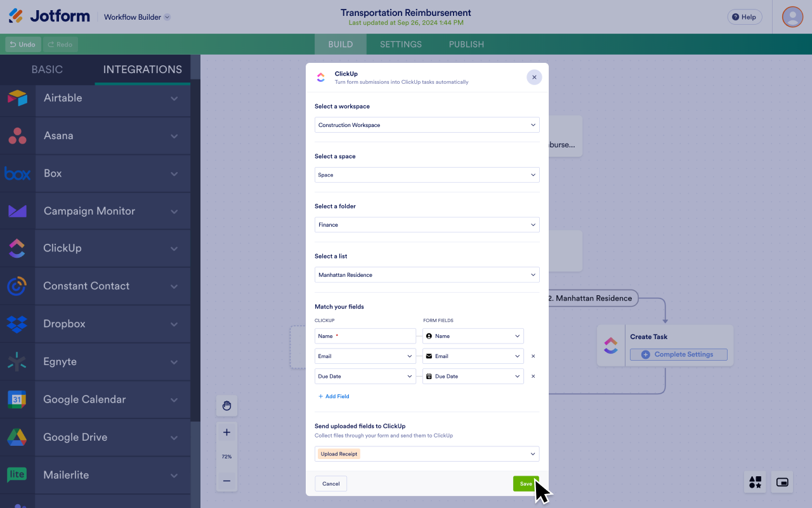Open the shapes elements panel icon
Viewport: 812px width, 508px height.
point(755,482)
